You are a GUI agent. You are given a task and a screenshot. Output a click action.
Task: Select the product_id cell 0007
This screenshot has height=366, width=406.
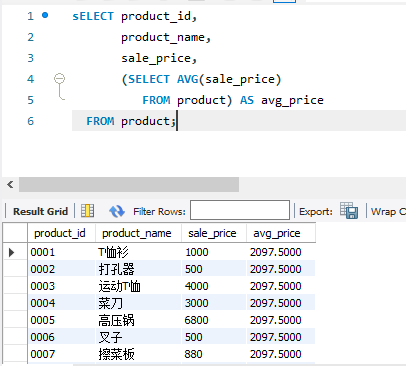tap(61, 354)
